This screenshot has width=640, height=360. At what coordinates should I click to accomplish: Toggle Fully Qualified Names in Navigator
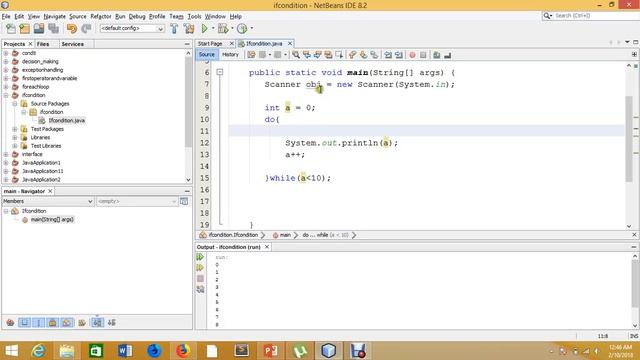82,322
